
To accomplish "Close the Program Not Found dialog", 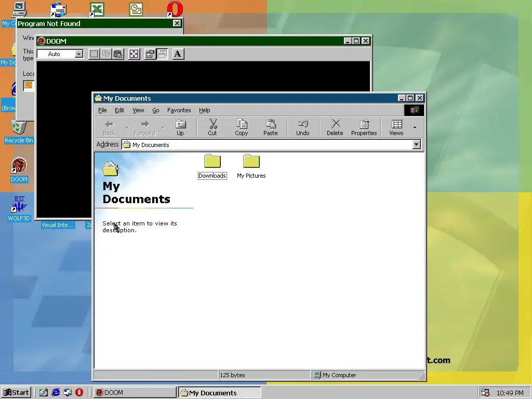I will coord(177,23).
